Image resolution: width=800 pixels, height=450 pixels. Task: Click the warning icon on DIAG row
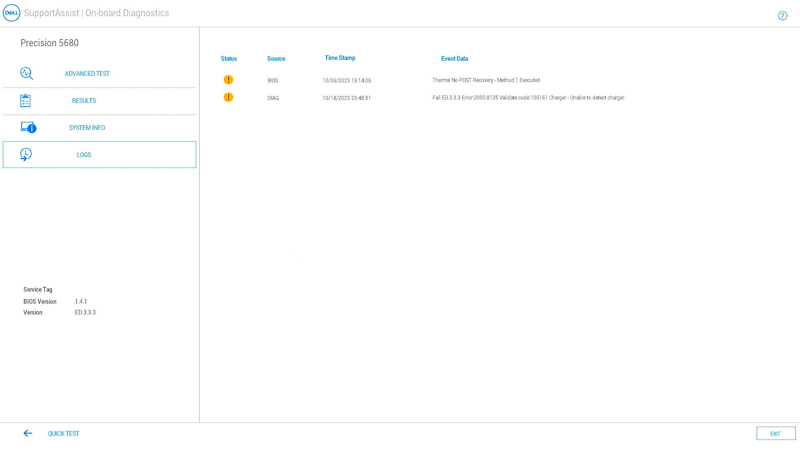(x=228, y=97)
